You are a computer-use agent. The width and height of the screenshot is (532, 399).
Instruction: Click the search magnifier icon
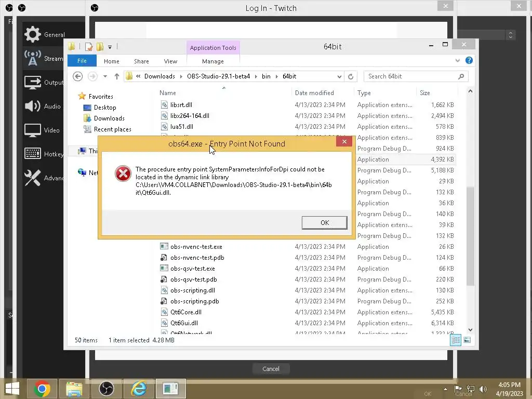click(461, 77)
